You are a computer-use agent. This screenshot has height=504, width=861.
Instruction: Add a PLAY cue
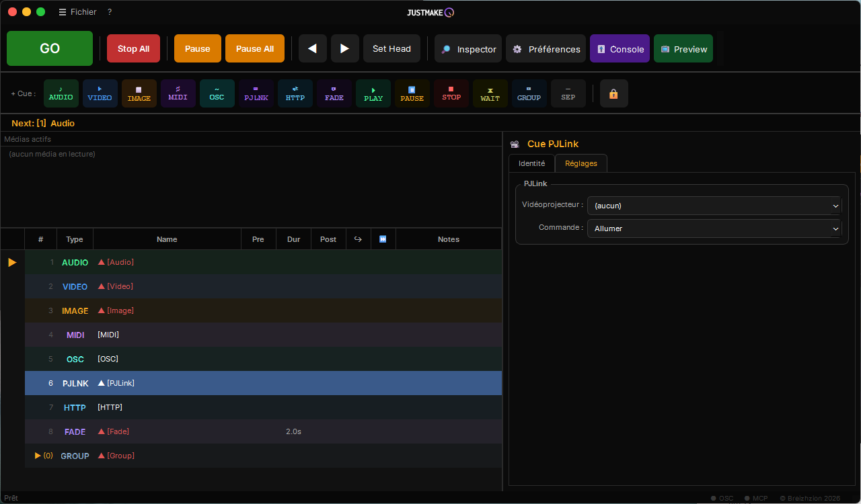(x=373, y=93)
